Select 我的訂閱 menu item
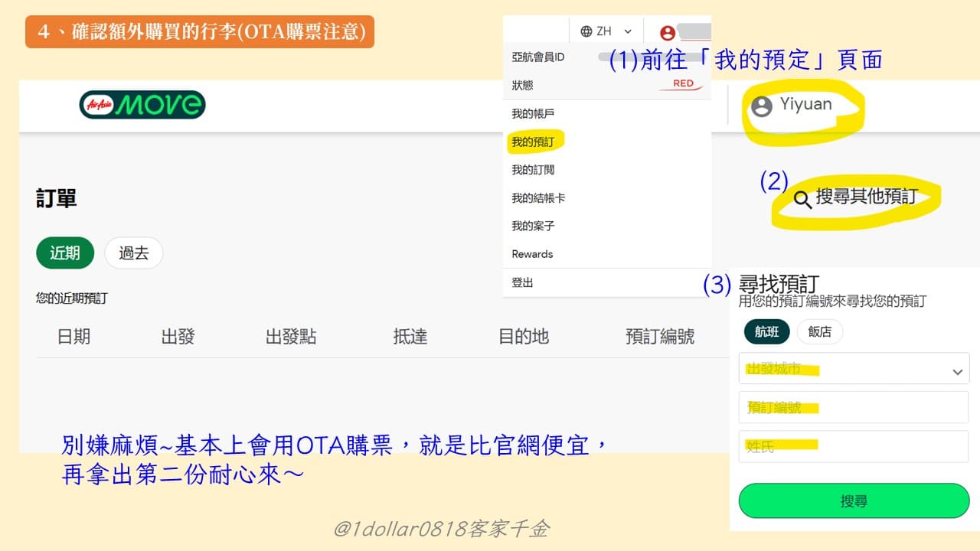The image size is (980, 551). point(533,170)
